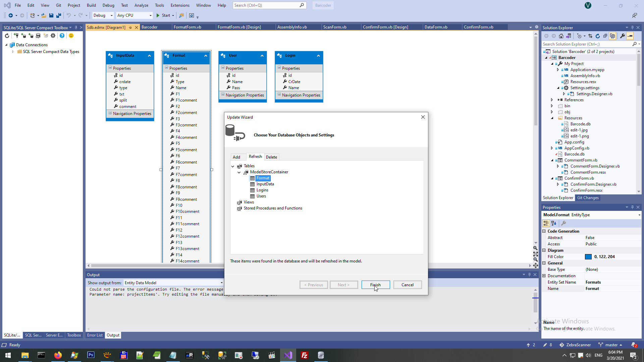Open the Debug configuration dropdown
Image resolution: width=644 pixels, height=362 pixels.
[x=111, y=15]
